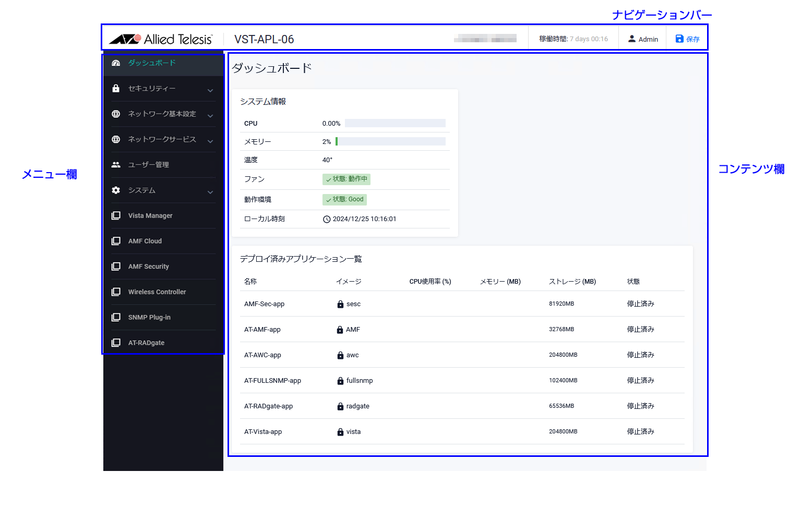Click the Allied Telesis logo
This screenshot has width=789, height=532.
click(161, 39)
